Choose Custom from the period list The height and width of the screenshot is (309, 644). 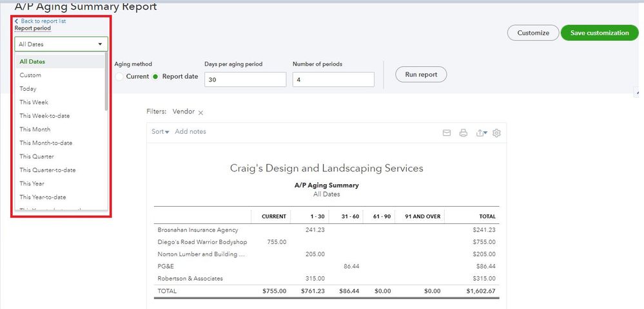[x=30, y=75]
